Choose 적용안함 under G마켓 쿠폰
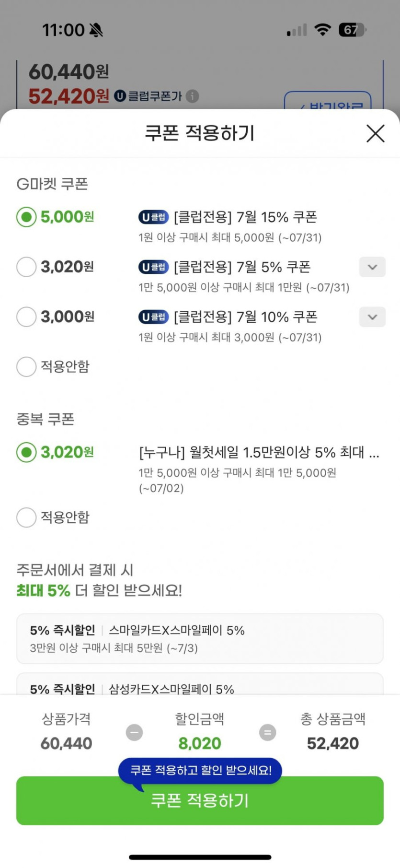Screen dimensions: 400x868 coord(26,367)
